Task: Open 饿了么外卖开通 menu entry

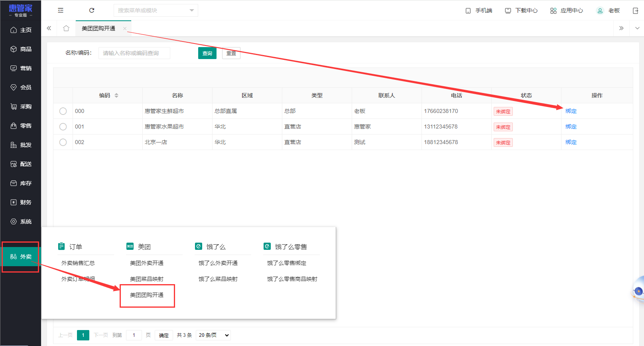Action: (218, 263)
